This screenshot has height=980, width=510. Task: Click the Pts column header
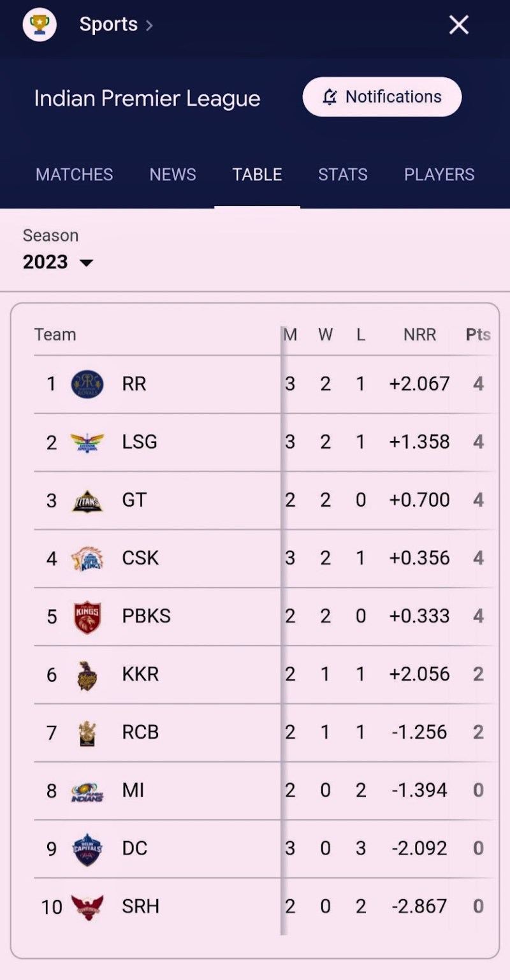pyautogui.click(x=478, y=335)
